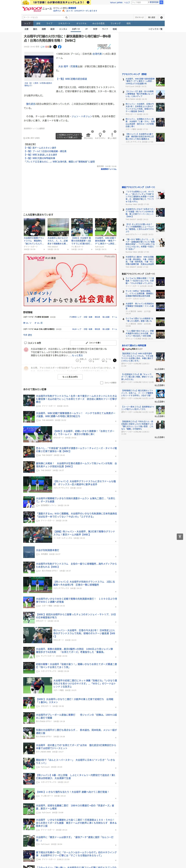This screenshot has width=186, height=868.
Task: Open the 有料 navigation tab
Action: coord(128,24)
